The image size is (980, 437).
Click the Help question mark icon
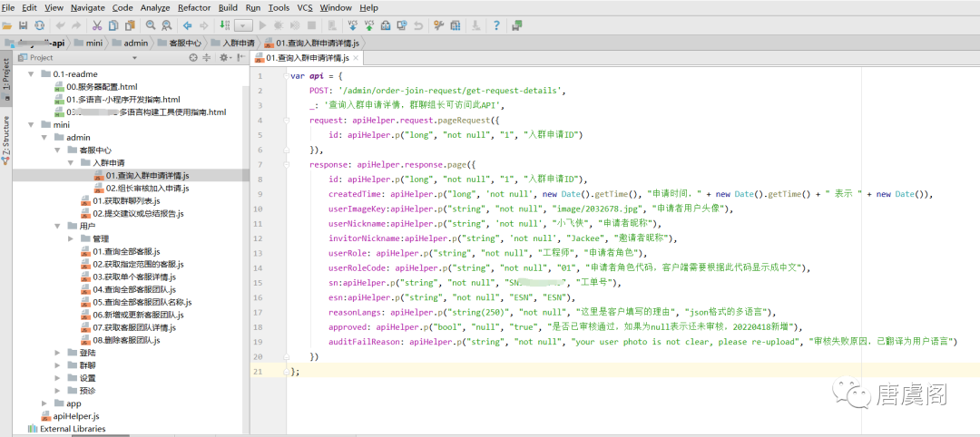(x=496, y=25)
